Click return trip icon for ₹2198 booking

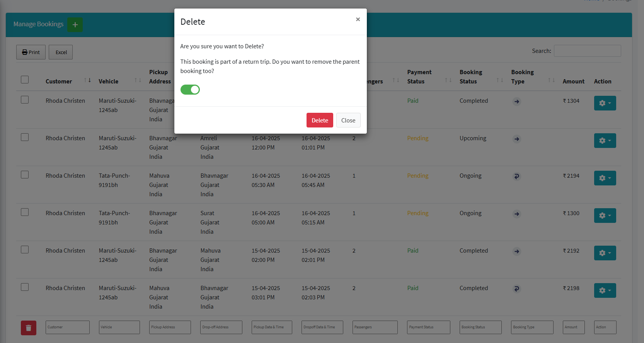click(x=517, y=289)
